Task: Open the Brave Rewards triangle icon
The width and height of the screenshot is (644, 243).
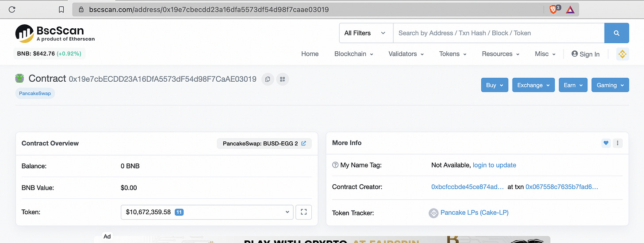Action: [570, 9]
